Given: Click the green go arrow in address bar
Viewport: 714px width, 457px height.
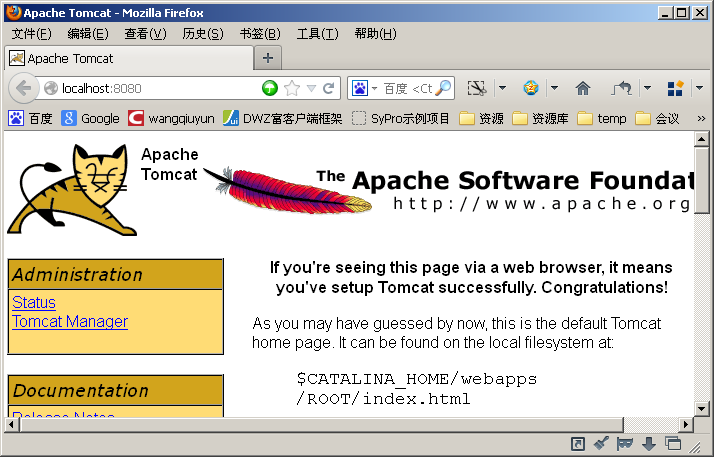Looking at the screenshot, I should [270, 88].
